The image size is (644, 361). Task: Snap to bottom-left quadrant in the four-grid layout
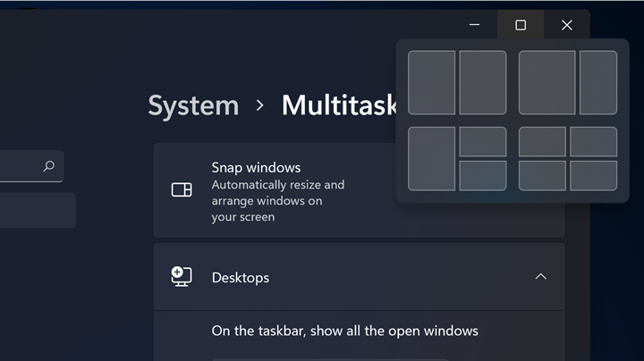tap(542, 175)
